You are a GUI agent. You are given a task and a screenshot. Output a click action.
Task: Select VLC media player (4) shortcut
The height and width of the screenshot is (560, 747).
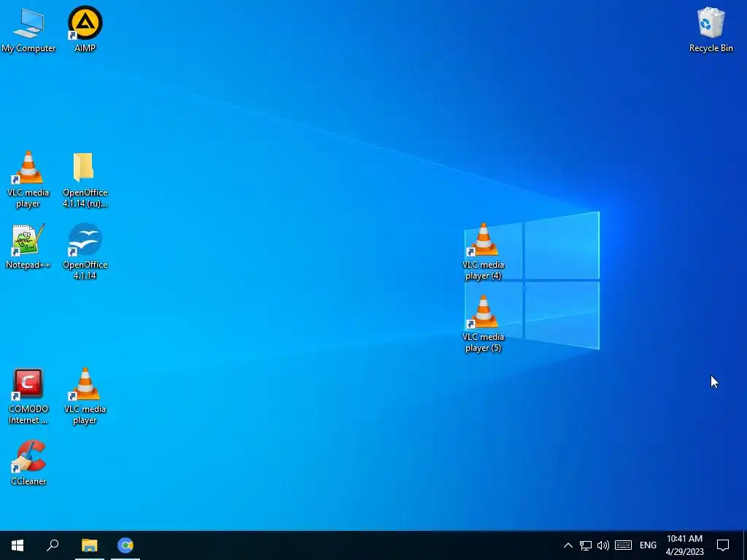[483, 252]
